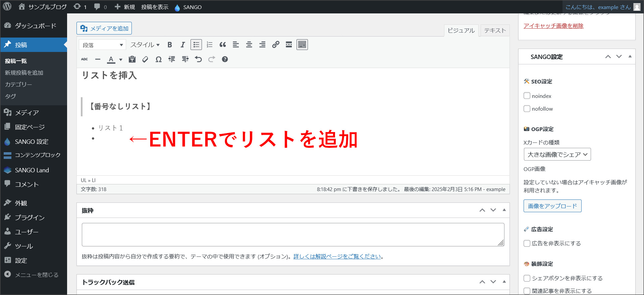Click the メディアを追加 button
Image resolution: width=644 pixels, height=295 pixels.
coord(104,28)
